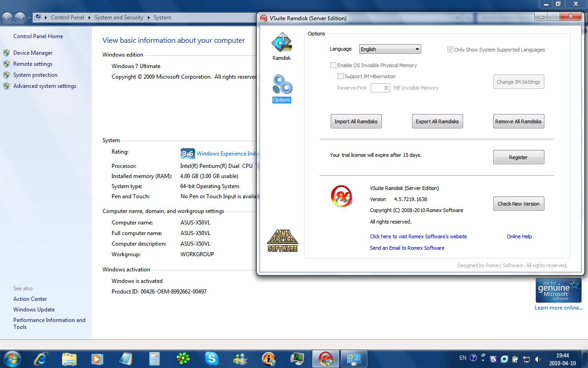Open Windows Live Messenger taskbar icon
This screenshot has height=368, width=588.
[x=240, y=359]
